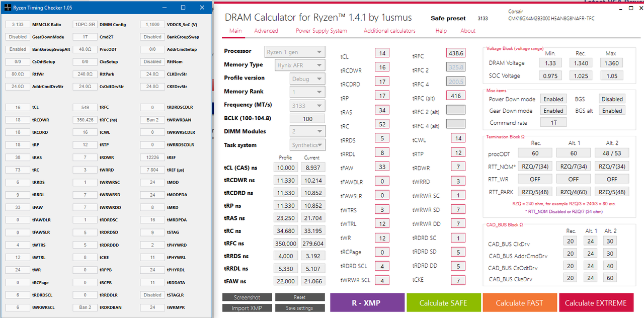Click the tREF value 12226 in Timing Checker

[152, 157]
